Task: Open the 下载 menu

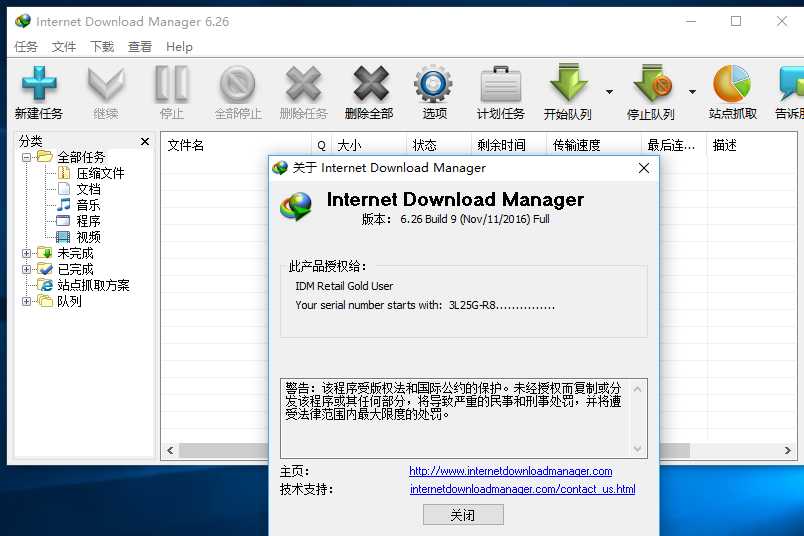Action: tap(102, 47)
